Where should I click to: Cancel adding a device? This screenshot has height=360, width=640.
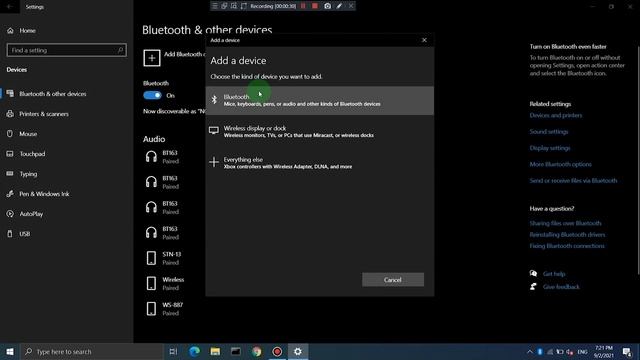click(x=393, y=280)
